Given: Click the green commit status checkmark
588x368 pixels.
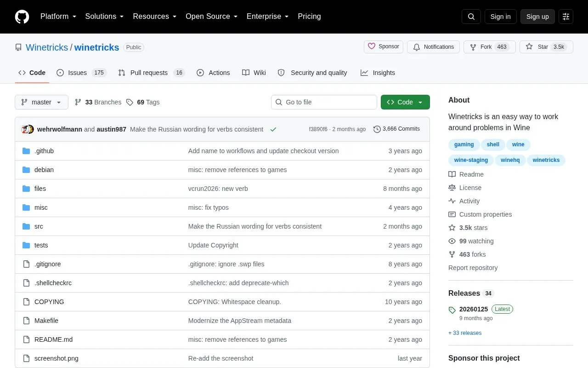Looking at the screenshot, I should point(273,130).
